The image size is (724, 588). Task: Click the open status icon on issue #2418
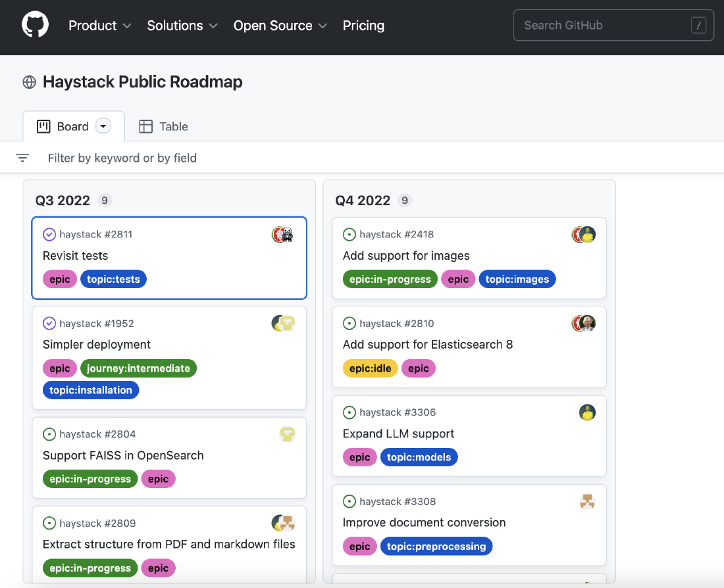[x=349, y=234]
